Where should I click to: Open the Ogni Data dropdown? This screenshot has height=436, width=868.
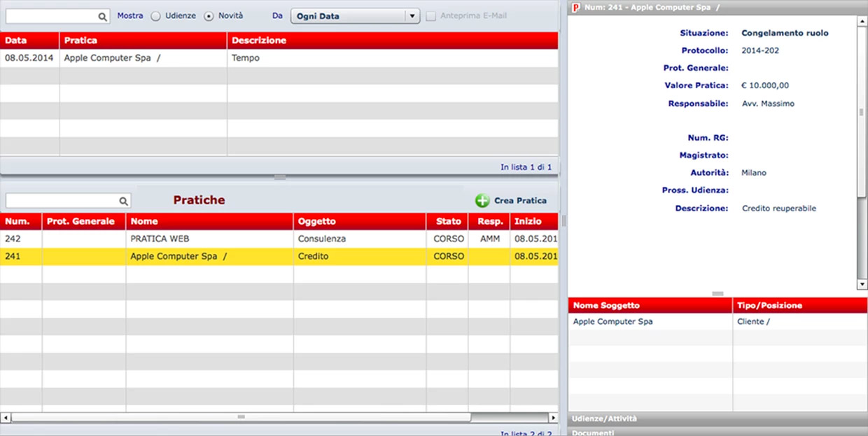355,16
